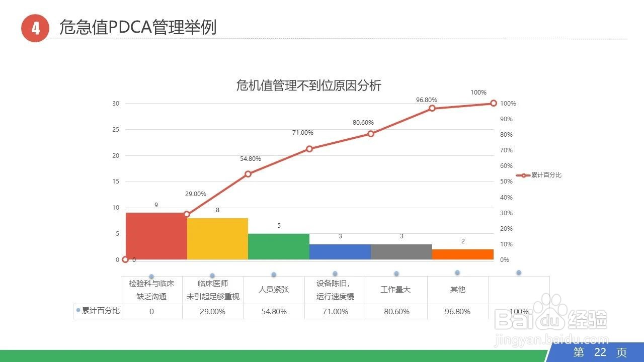Click the gray 工作量大 bar

click(401, 252)
